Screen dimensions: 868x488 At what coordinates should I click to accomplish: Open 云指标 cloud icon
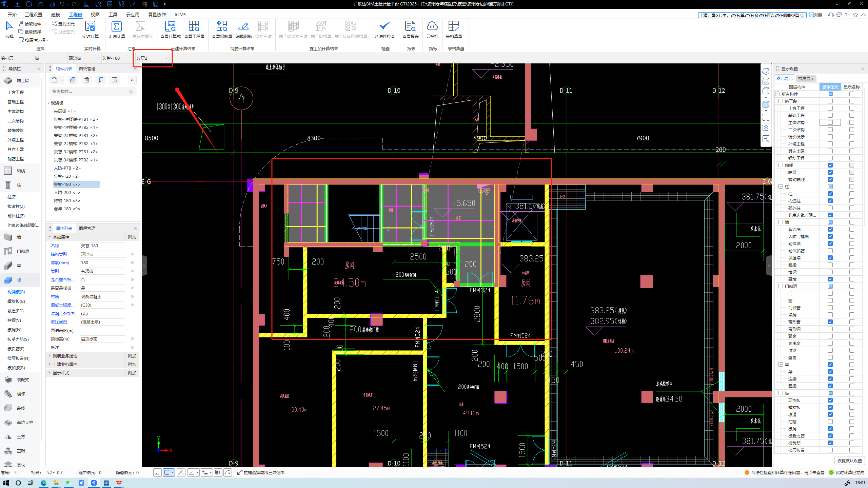click(432, 26)
